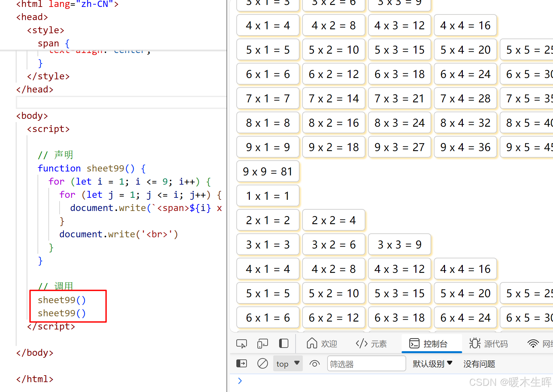Image resolution: width=553 pixels, height=392 pixels.
Task: Click the 7 x 3 = 21 cell
Action: coord(400,98)
